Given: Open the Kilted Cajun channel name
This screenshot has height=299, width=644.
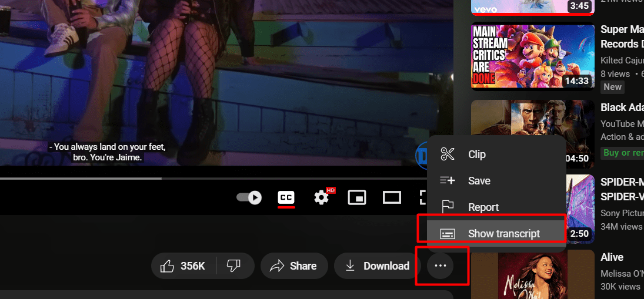Looking at the screenshot, I should tap(622, 60).
